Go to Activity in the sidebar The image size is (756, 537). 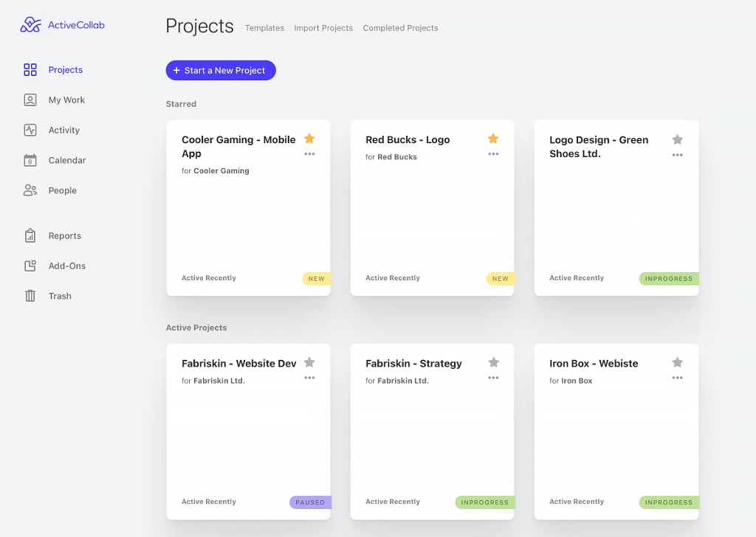64,130
